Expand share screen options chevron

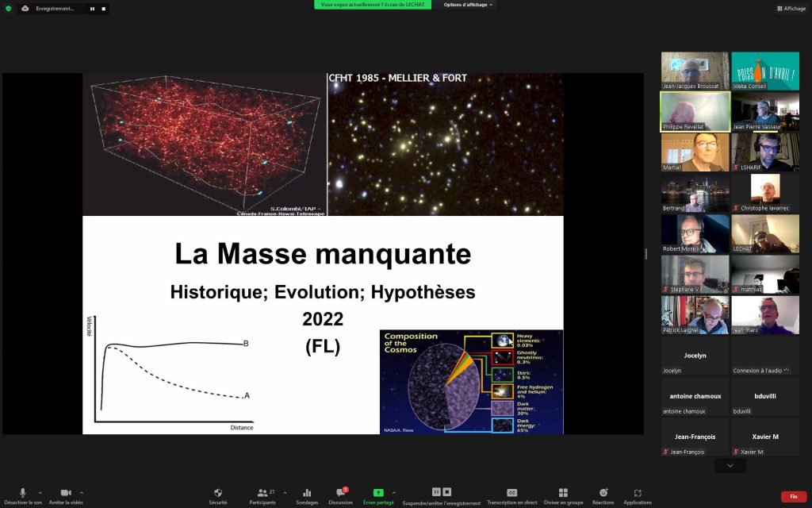pos(394,492)
